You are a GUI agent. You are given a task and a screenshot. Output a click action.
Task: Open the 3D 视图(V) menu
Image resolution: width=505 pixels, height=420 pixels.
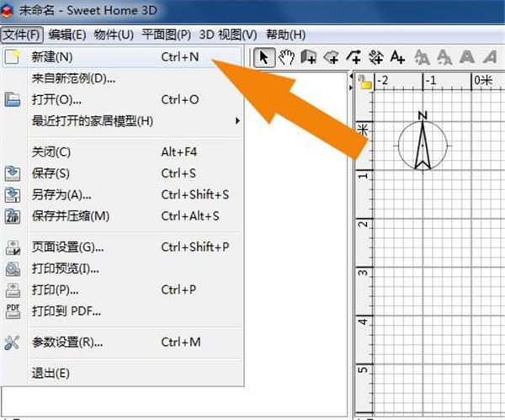point(228,35)
